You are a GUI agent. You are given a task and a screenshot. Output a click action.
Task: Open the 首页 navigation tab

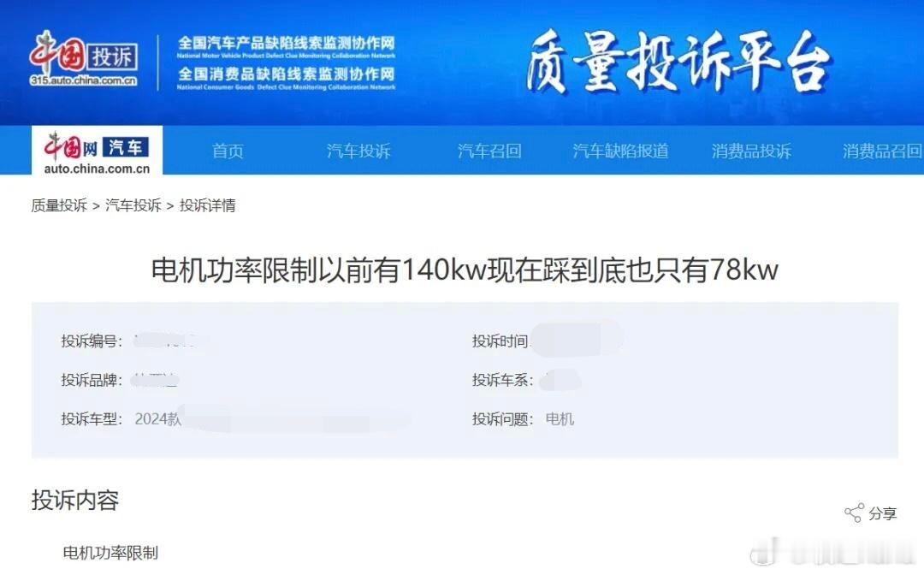pos(228,151)
